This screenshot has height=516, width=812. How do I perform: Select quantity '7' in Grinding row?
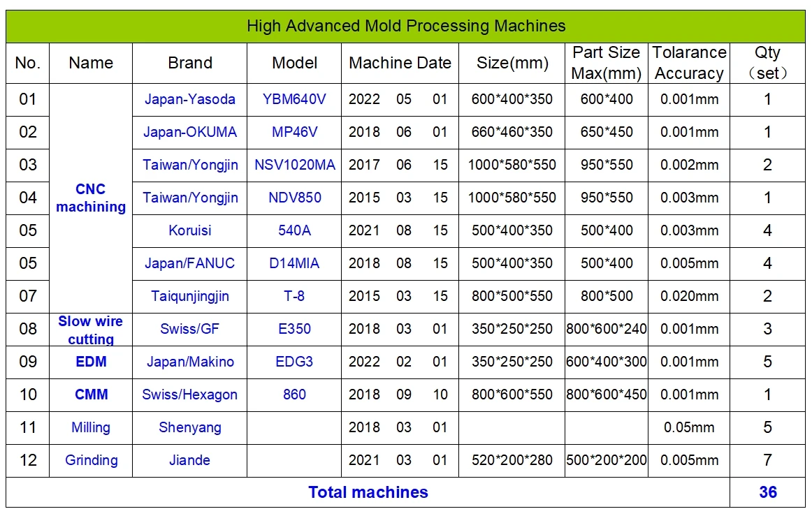tap(767, 461)
